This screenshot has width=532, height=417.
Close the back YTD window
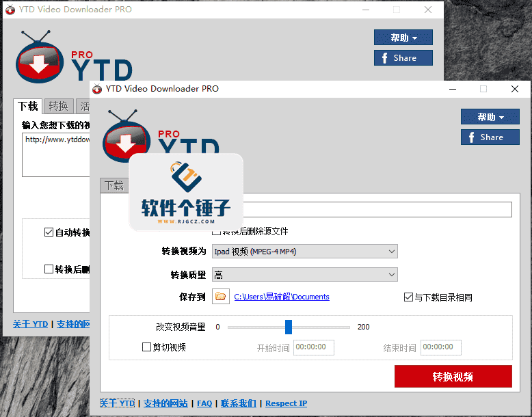pyautogui.click(x=428, y=10)
